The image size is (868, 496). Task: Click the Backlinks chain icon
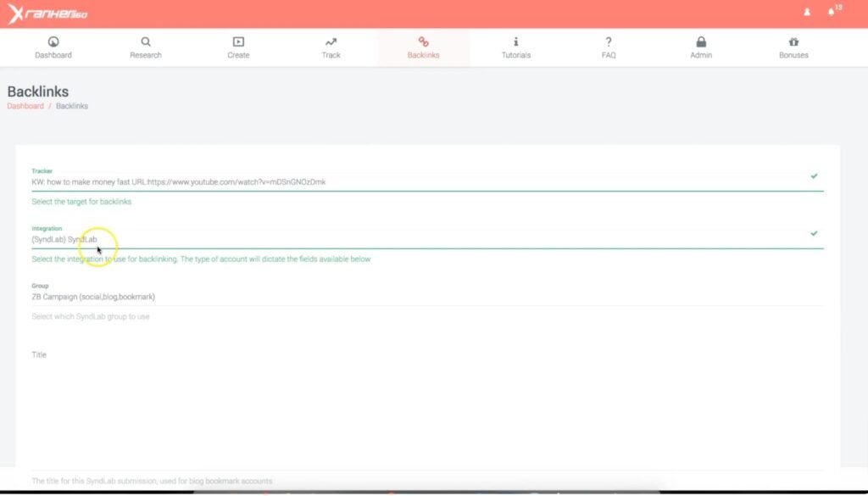point(423,42)
